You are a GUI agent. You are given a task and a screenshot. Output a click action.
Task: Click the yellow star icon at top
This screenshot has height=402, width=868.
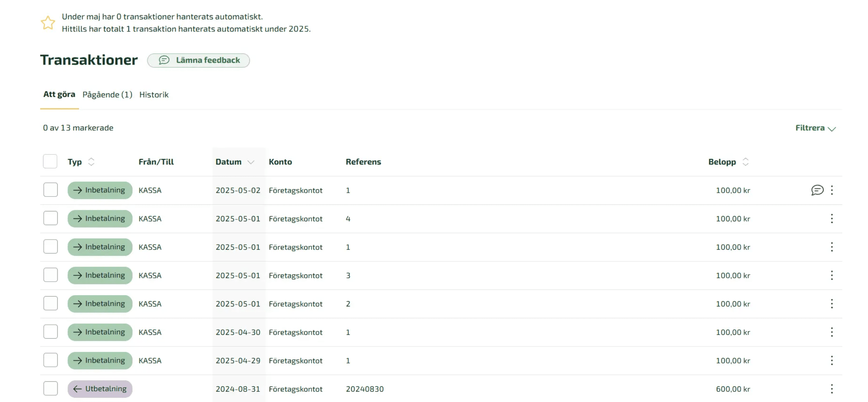pyautogui.click(x=48, y=23)
